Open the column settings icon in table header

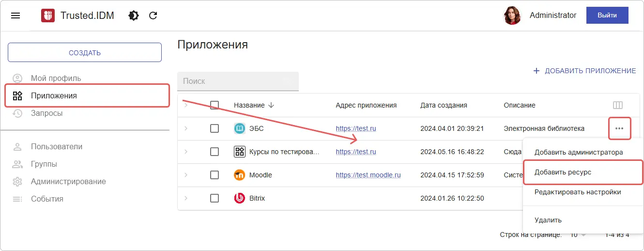617,105
